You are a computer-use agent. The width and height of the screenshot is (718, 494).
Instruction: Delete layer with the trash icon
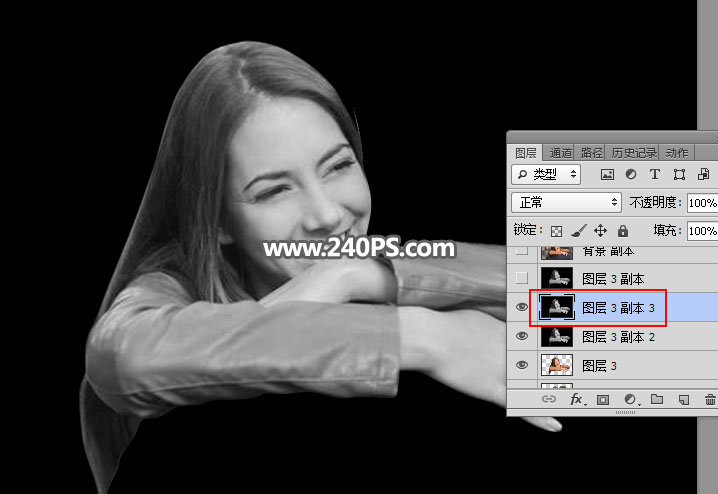710,399
